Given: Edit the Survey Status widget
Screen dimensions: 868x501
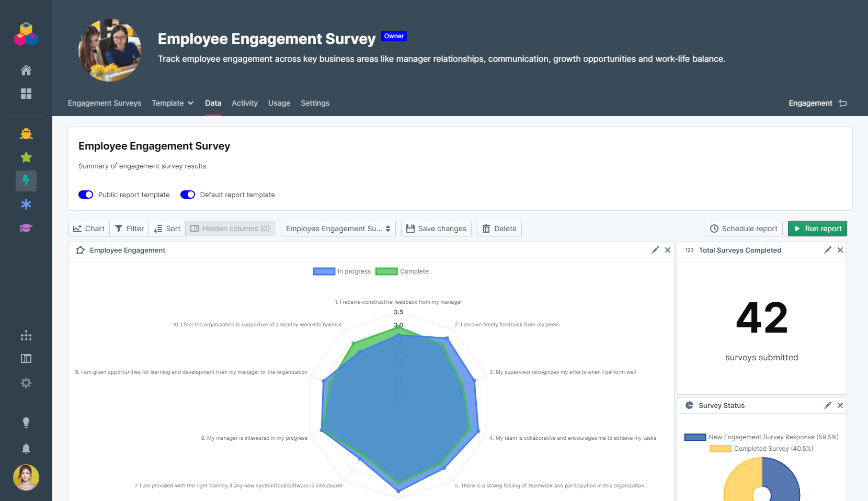Looking at the screenshot, I should 828,405.
